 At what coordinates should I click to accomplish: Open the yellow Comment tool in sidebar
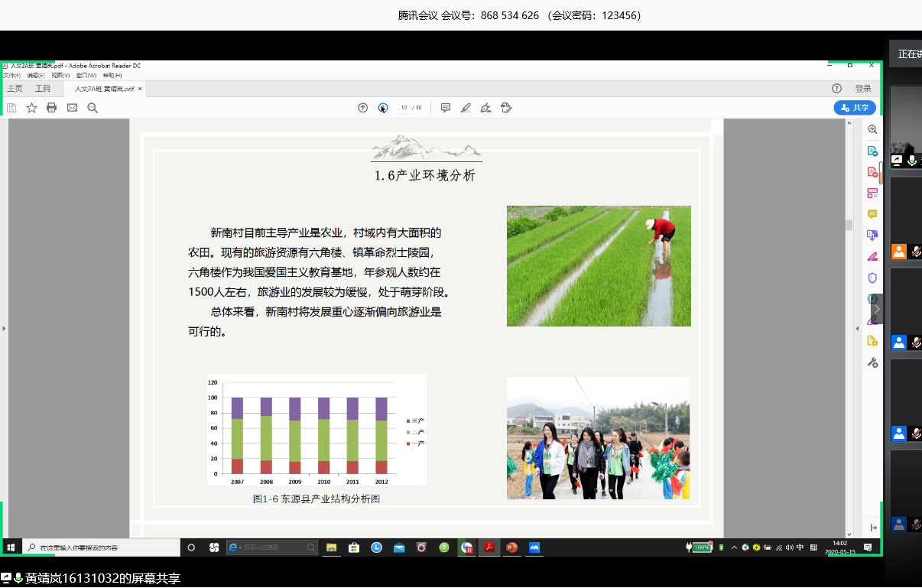(872, 214)
